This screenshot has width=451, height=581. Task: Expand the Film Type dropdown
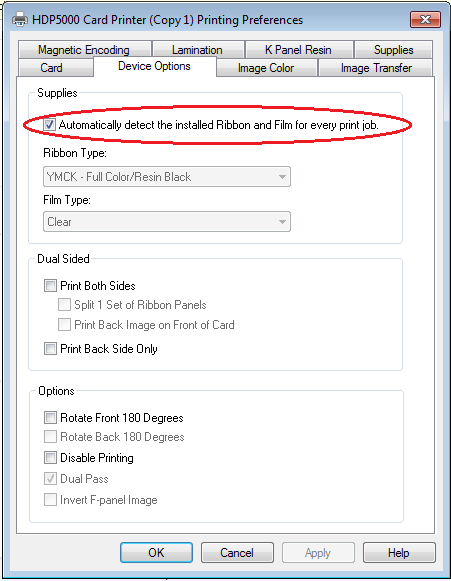[167, 222]
